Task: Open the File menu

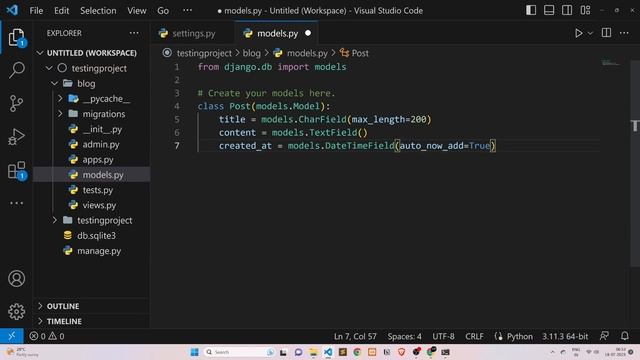Action: click(x=36, y=11)
